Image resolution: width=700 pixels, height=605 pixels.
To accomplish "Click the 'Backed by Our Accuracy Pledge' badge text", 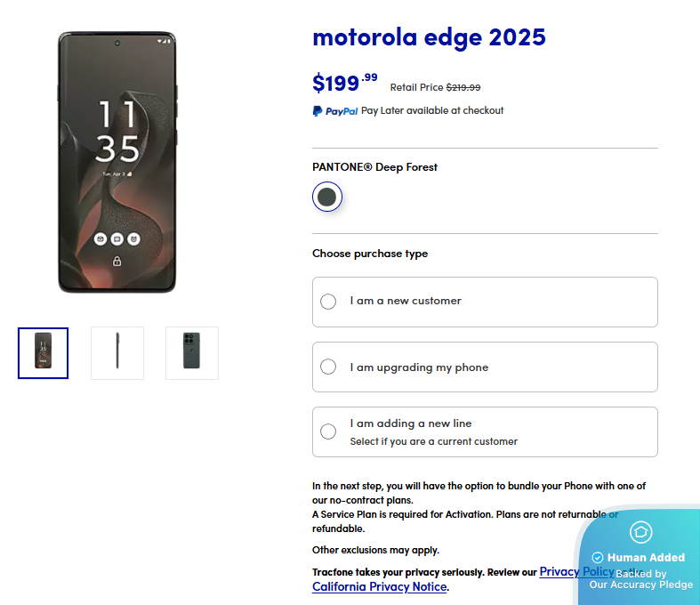I will pyautogui.click(x=641, y=579).
